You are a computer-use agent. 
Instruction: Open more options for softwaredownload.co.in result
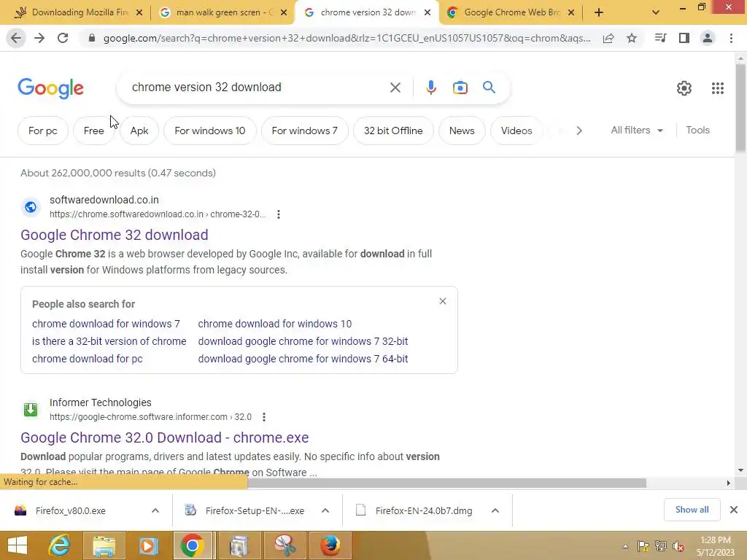click(279, 215)
